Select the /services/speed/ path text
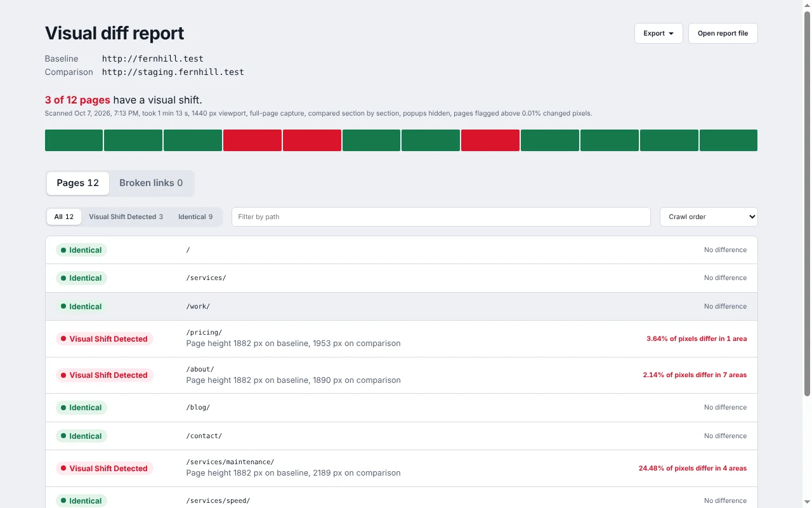The width and height of the screenshot is (812, 508). point(218,501)
